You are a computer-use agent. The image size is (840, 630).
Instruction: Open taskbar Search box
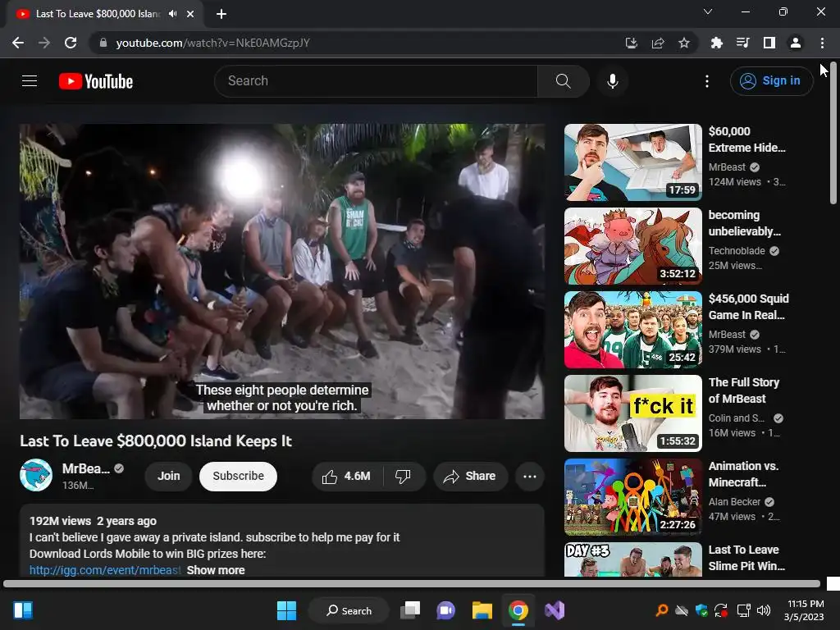[x=349, y=610]
